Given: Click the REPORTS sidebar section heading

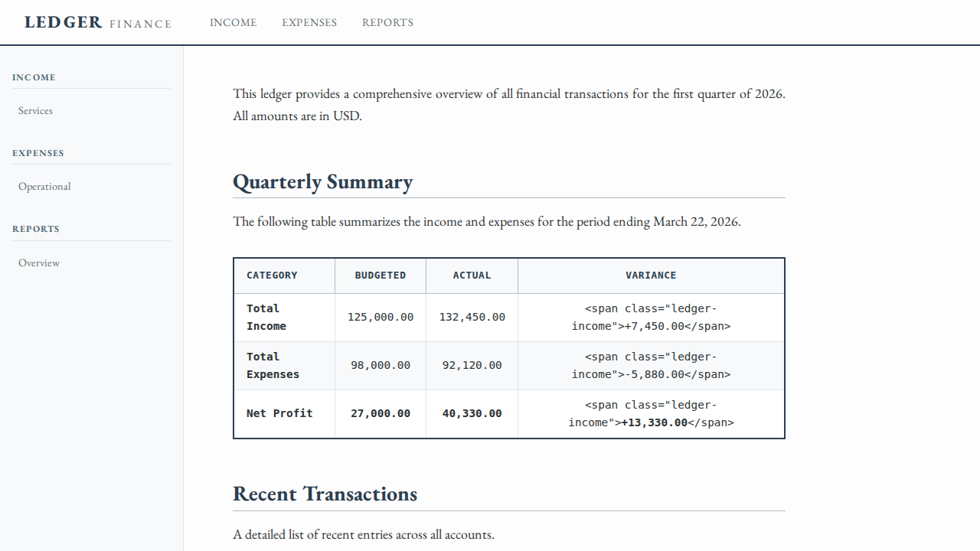Looking at the screenshot, I should click(35, 229).
